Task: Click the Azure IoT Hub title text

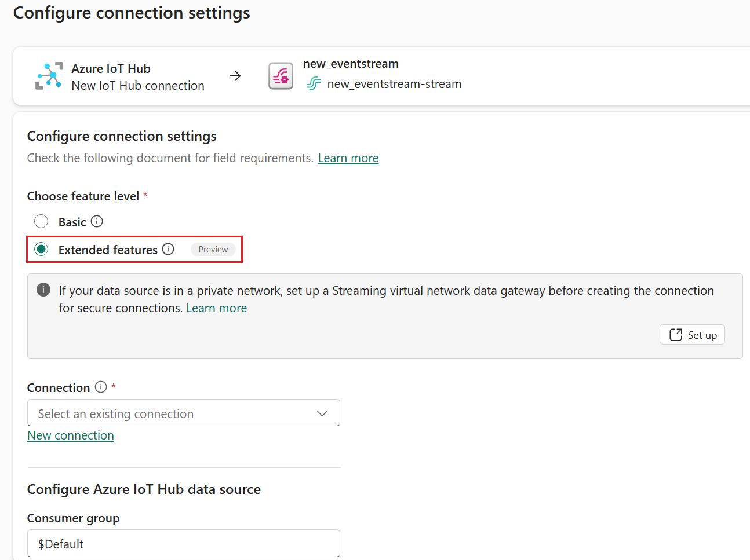Action: click(x=111, y=69)
